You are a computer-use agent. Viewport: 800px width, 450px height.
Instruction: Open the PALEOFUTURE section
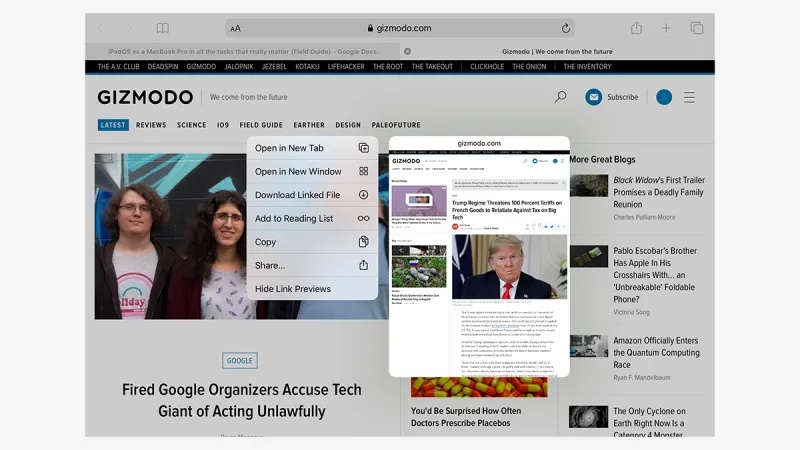(x=396, y=125)
